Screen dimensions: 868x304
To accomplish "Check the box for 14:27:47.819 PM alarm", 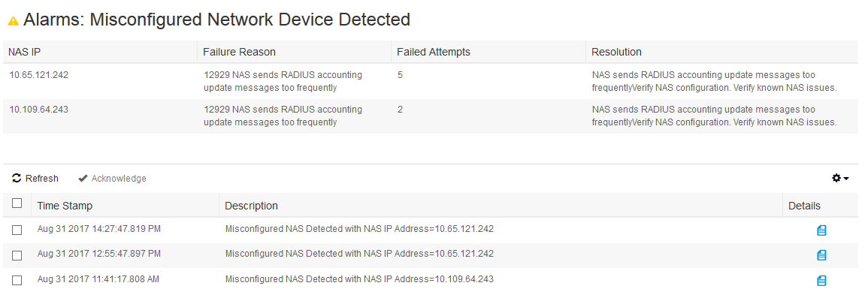I will pyautogui.click(x=17, y=230).
